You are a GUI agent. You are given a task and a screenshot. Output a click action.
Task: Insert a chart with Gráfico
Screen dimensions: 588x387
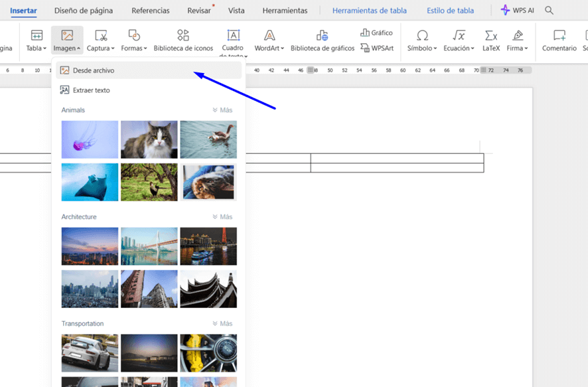click(x=376, y=33)
